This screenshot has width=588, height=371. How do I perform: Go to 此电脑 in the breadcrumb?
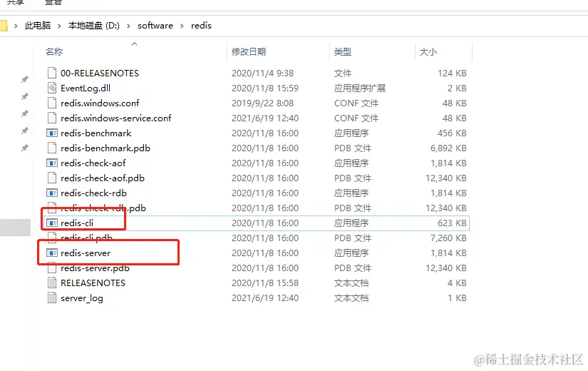38,26
